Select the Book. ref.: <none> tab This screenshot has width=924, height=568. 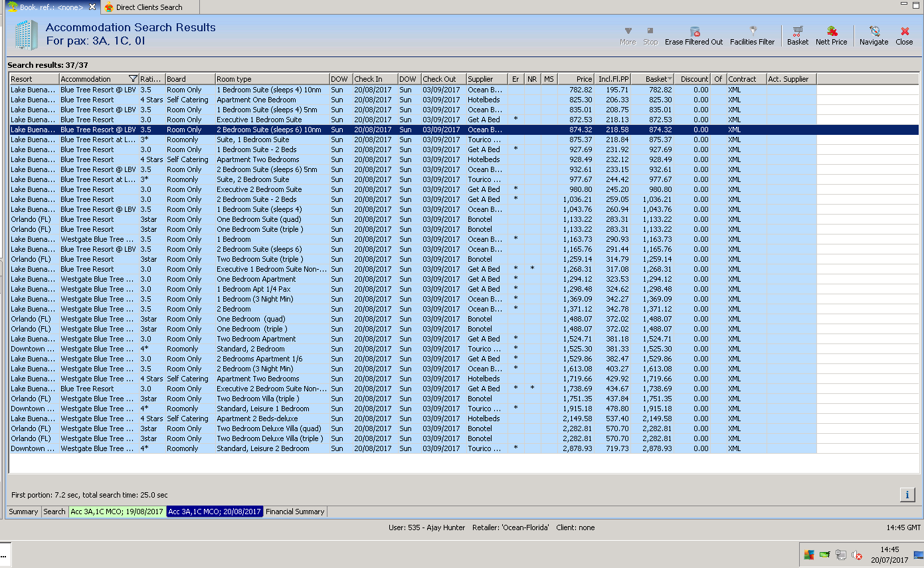pyautogui.click(x=51, y=7)
